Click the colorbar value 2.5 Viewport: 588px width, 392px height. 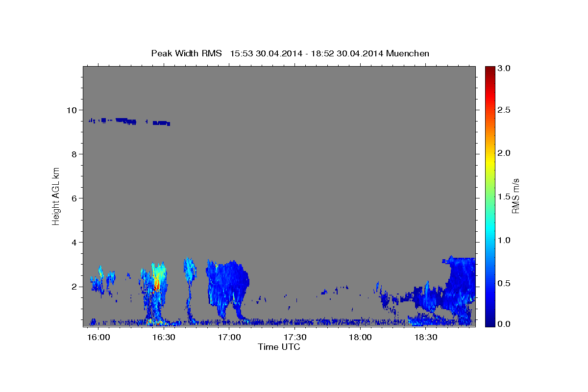[504, 110]
